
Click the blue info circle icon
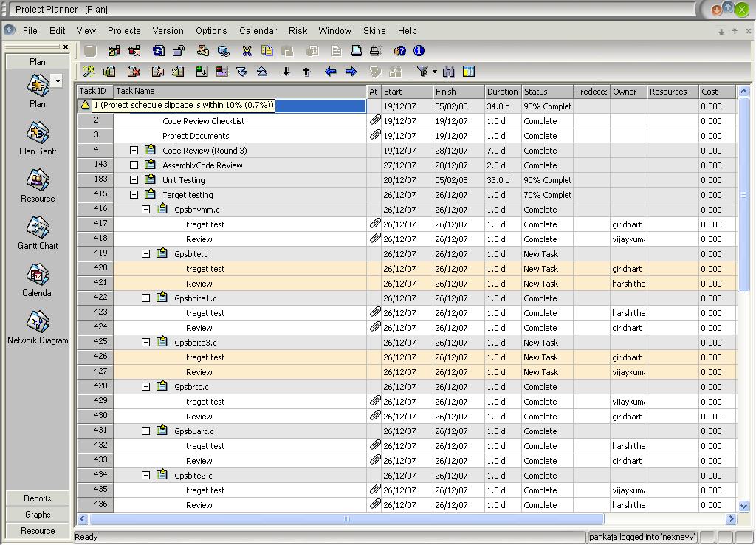click(x=419, y=51)
